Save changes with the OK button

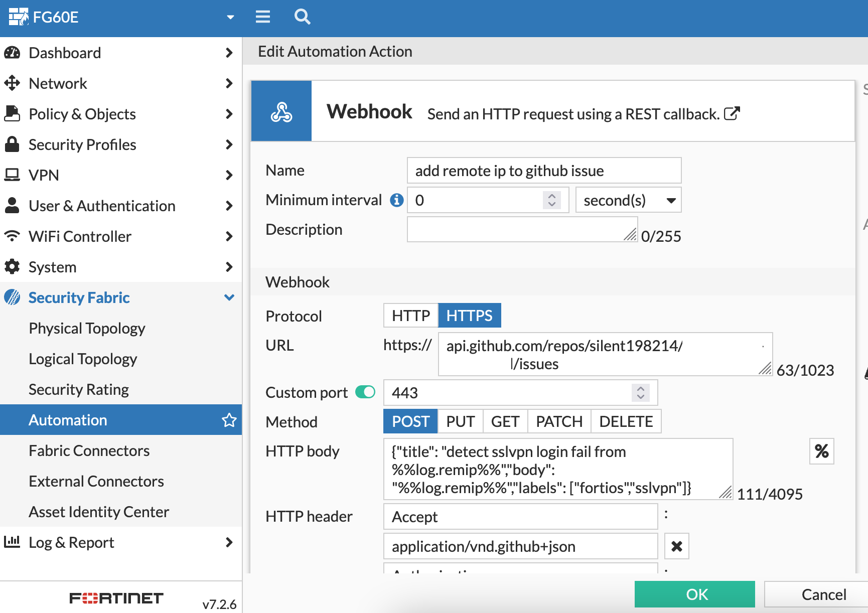pos(695,594)
